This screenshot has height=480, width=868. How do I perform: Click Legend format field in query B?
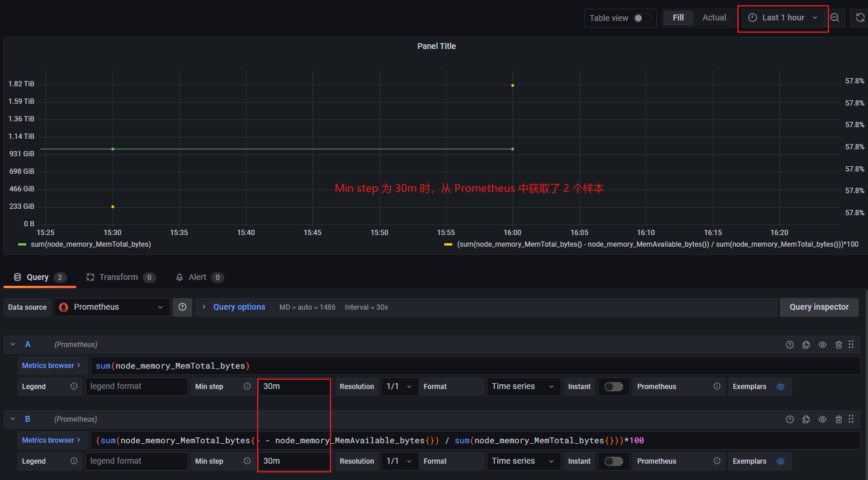(x=136, y=461)
